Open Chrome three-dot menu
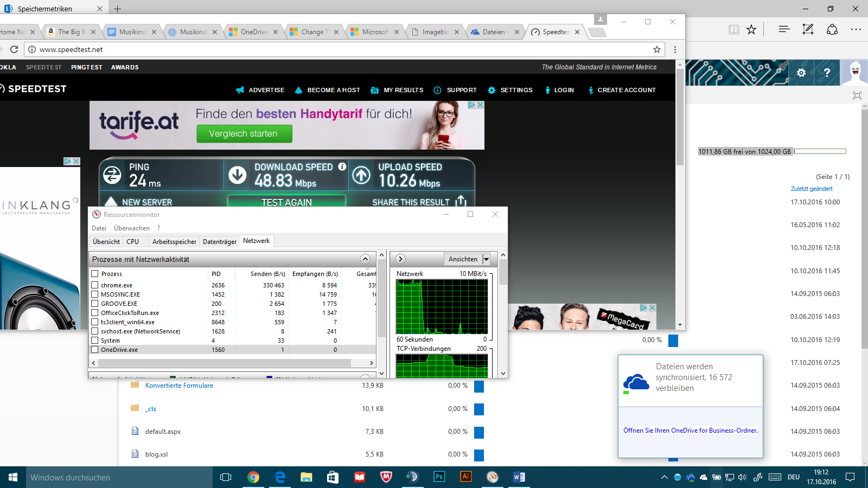The height and width of the screenshot is (488, 868). [675, 49]
